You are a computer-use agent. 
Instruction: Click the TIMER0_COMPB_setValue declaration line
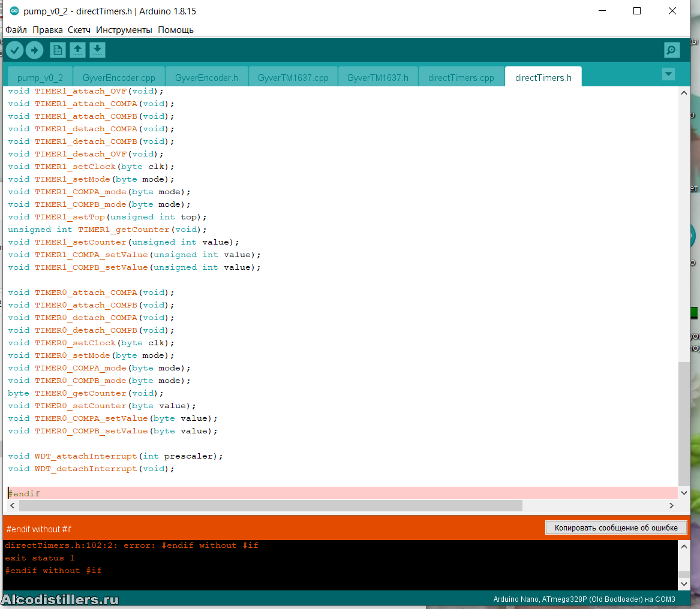(x=113, y=431)
